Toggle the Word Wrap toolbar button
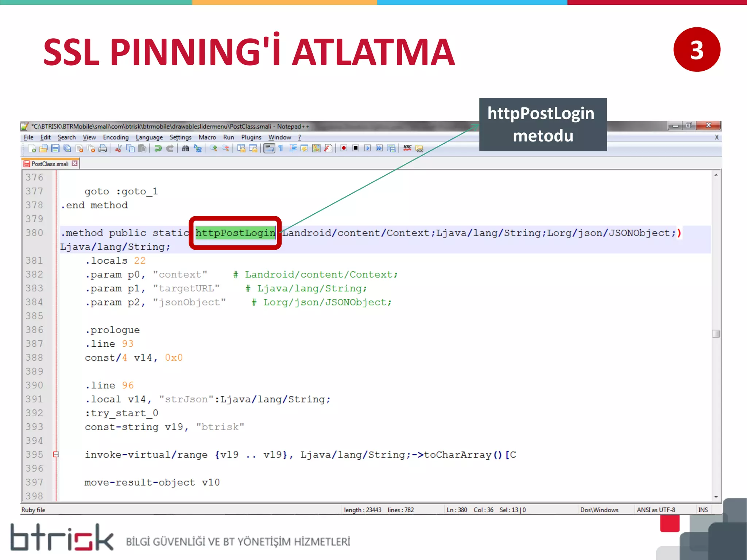Viewport: 747px width, 560px height. (x=269, y=148)
